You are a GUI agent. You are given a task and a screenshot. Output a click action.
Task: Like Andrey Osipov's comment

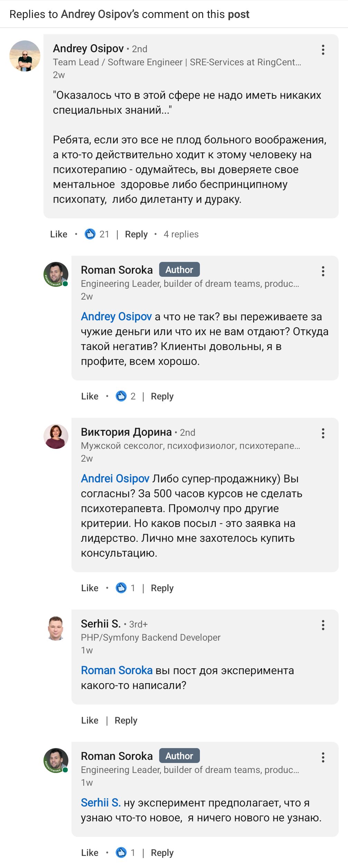[x=59, y=234]
